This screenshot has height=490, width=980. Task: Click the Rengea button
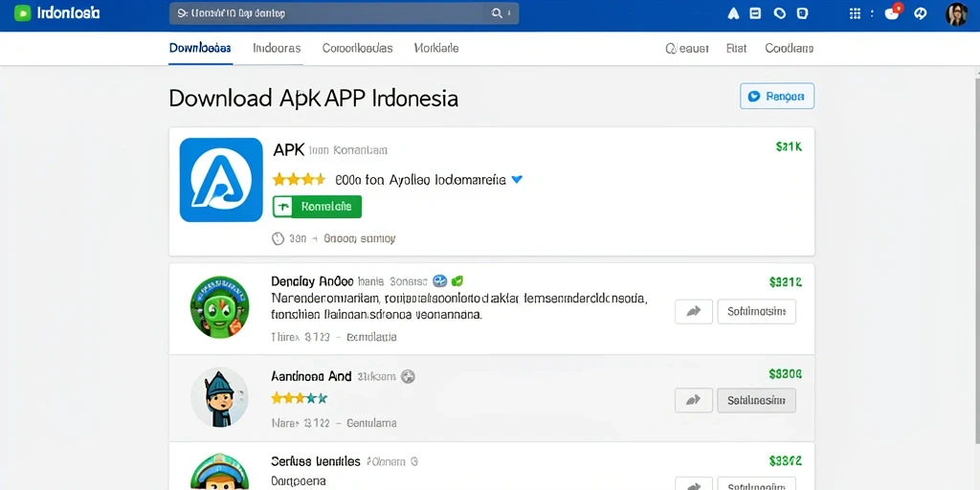(x=777, y=97)
